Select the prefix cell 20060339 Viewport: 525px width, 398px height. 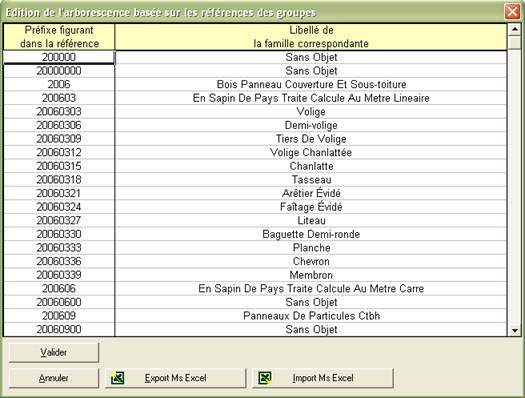[59, 275]
